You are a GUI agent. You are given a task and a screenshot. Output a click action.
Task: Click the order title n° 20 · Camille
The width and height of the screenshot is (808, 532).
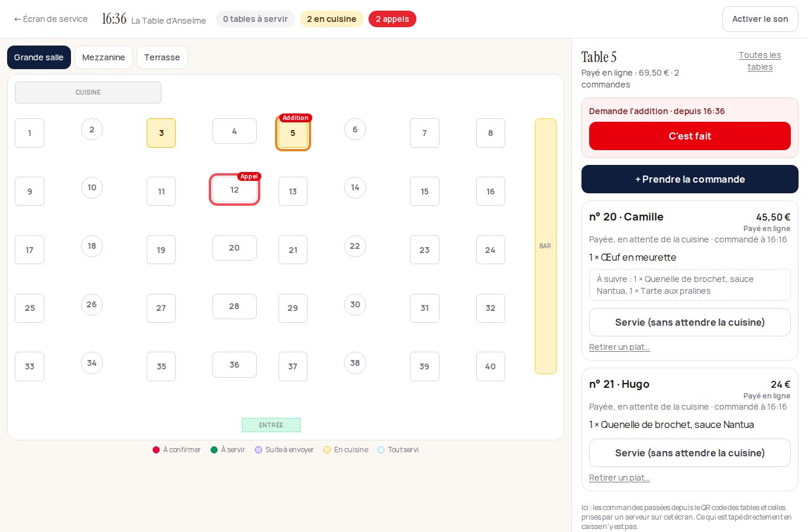pos(626,217)
